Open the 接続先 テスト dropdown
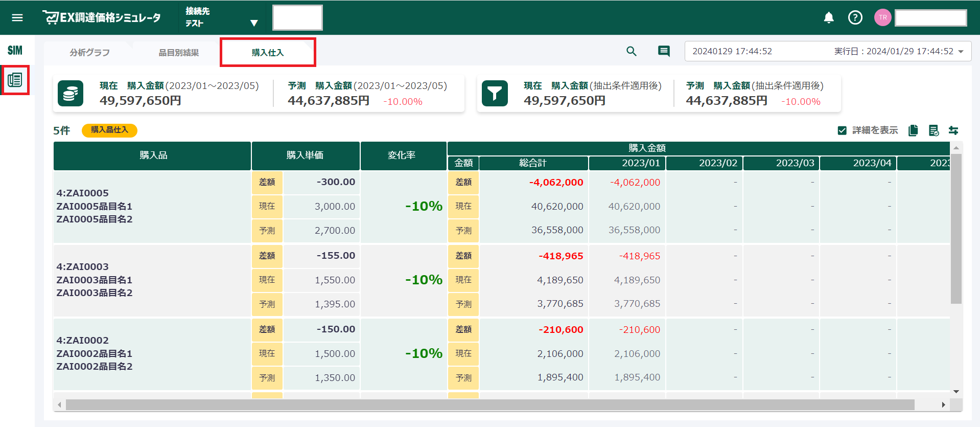 222,17
